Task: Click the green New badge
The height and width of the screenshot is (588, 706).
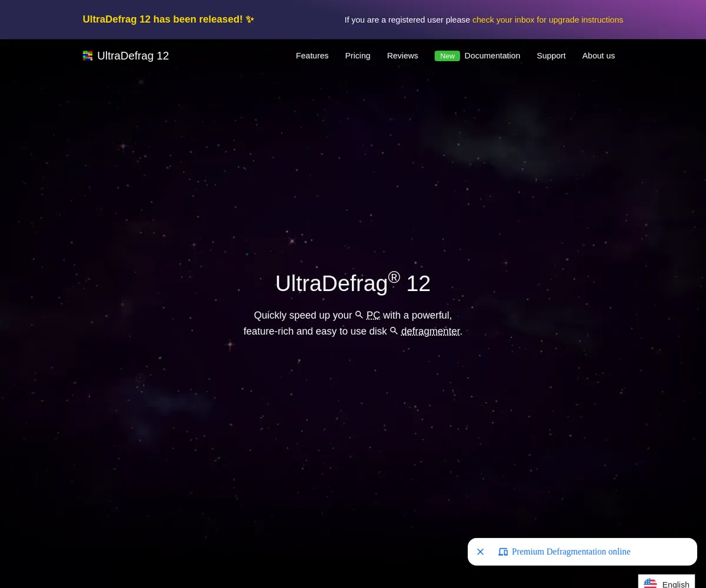Action: tap(447, 56)
